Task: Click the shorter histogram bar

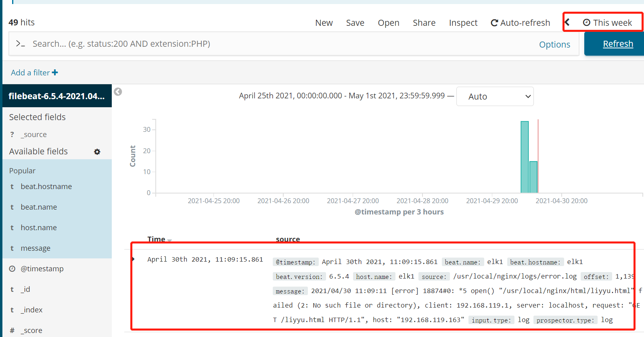Action: click(x=533, y=177)
